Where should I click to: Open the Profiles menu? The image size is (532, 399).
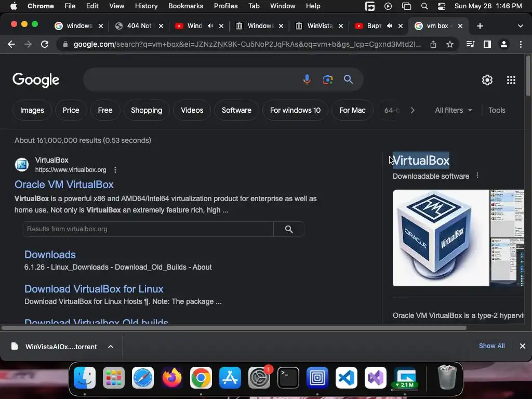pos(225,6)
